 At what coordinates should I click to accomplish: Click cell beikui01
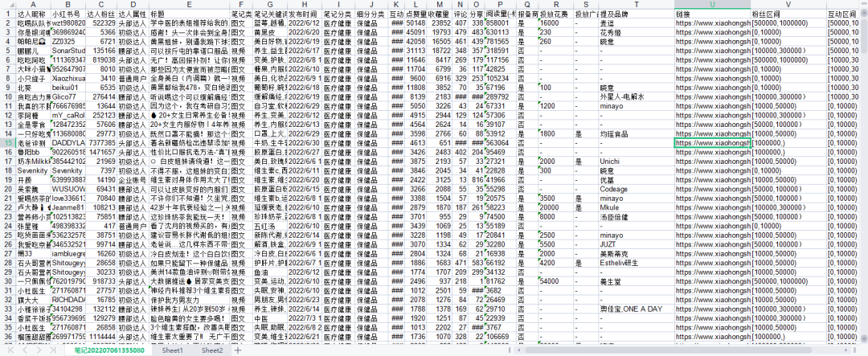tap(68, 88)
